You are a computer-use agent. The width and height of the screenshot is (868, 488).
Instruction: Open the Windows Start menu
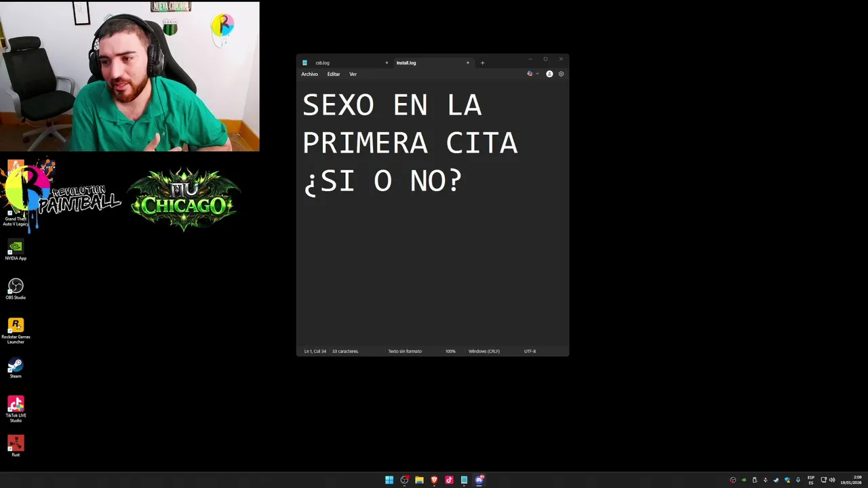tap(389, 480)
